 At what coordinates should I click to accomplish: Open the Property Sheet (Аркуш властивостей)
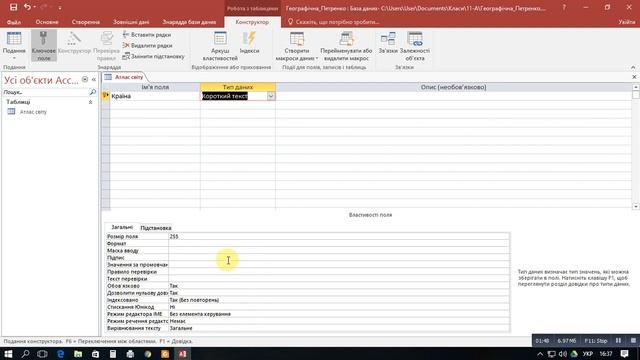click(220, 46)
